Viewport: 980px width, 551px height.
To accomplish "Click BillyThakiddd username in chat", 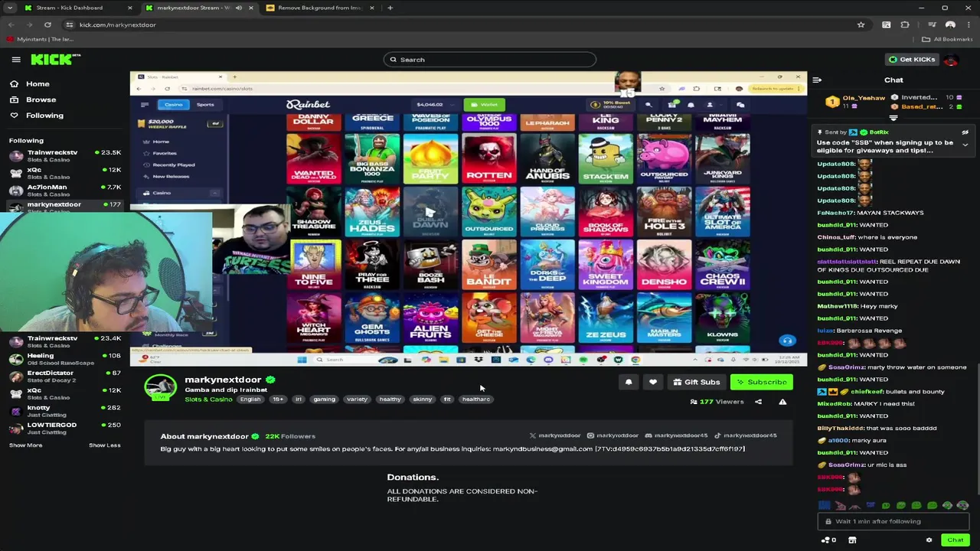I will click(x=840, y=429).
